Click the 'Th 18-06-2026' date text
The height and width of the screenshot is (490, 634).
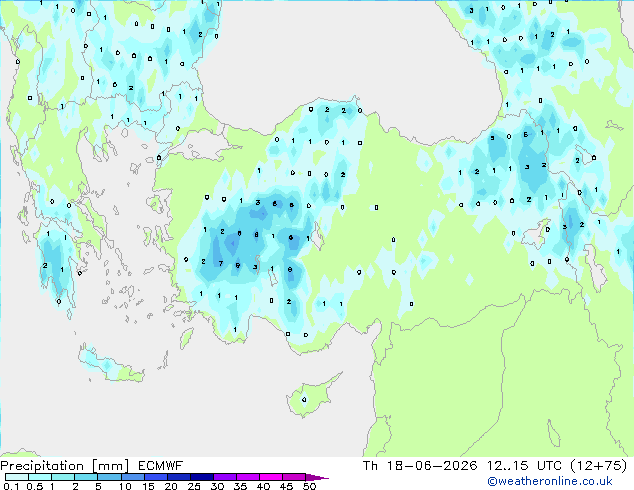420,466
